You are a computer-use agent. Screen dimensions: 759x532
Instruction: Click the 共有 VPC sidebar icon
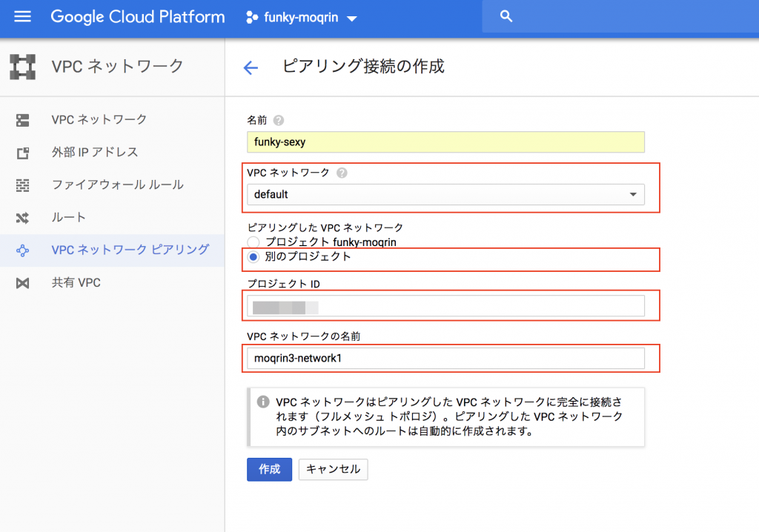pos(22,283)
